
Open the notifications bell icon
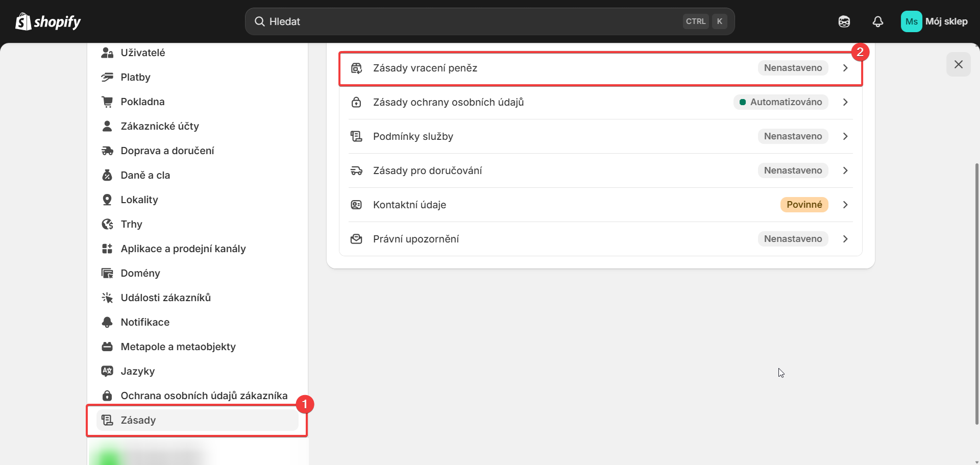(877, 21)
